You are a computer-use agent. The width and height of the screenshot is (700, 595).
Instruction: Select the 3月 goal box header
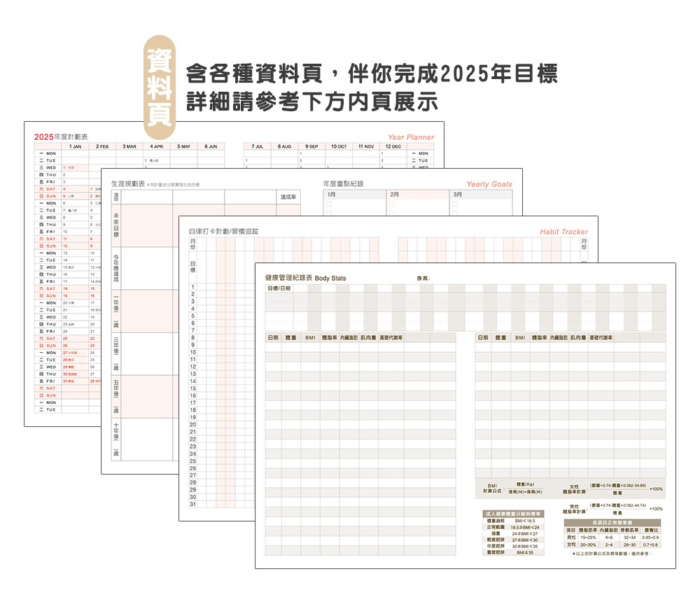(482, 195)
